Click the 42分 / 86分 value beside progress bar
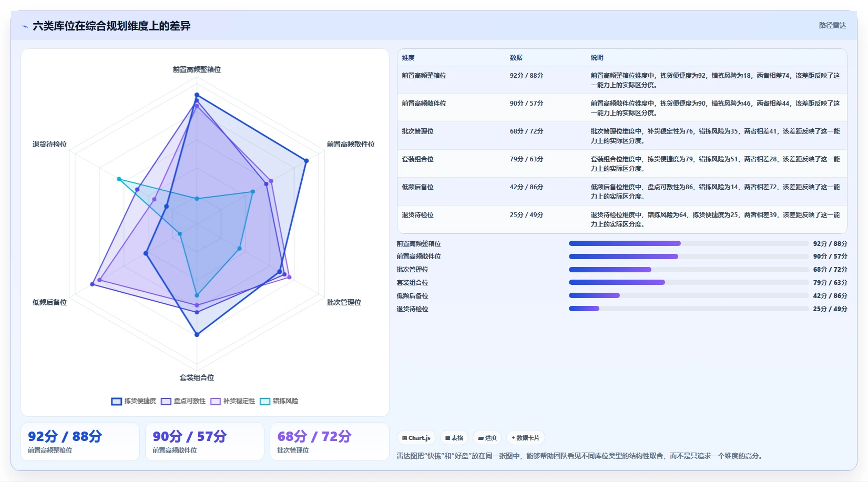 click(830, 296)
